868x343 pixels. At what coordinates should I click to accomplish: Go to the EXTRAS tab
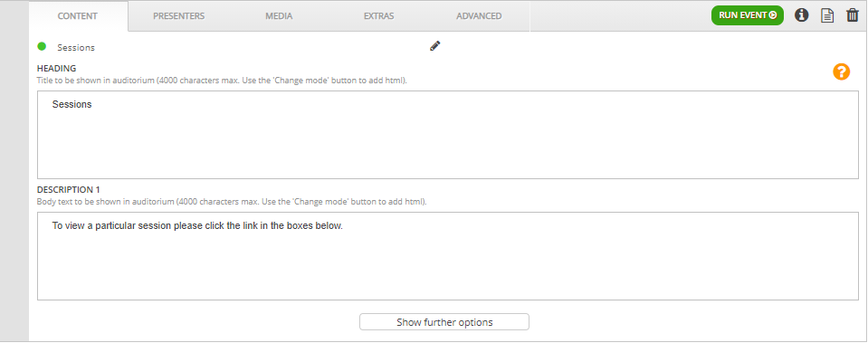(379, 16)
